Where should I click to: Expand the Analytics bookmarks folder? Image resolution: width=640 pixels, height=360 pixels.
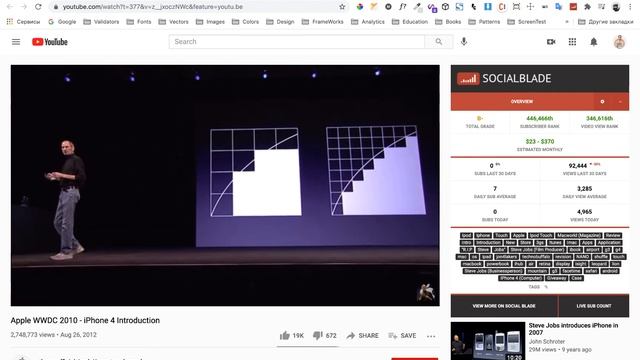click(368, 22)
